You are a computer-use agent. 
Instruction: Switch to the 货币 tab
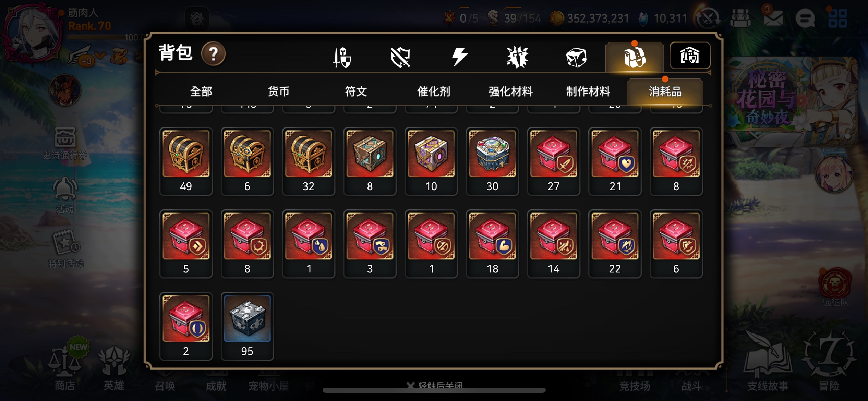coord(278,92)
